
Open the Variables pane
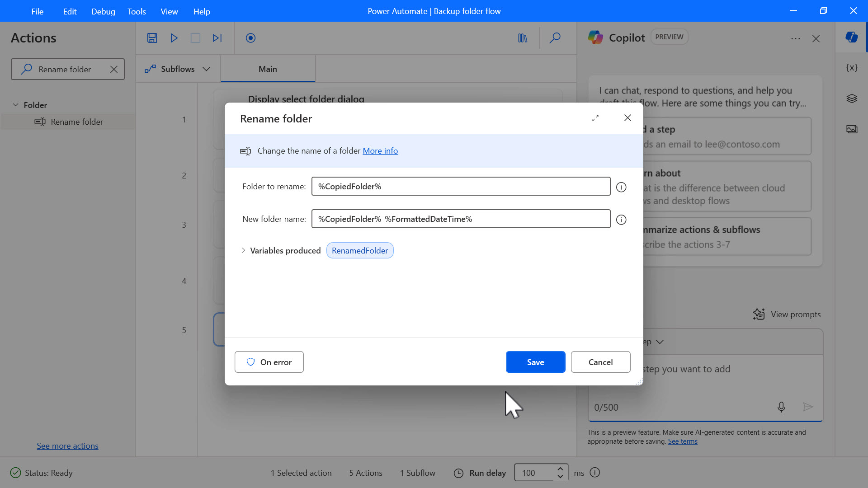coord(852,67)
